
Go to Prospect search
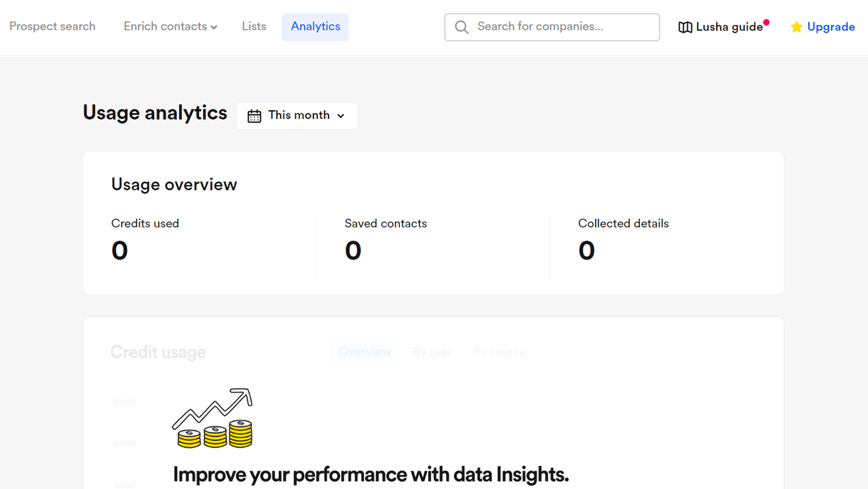click(52, 26)
